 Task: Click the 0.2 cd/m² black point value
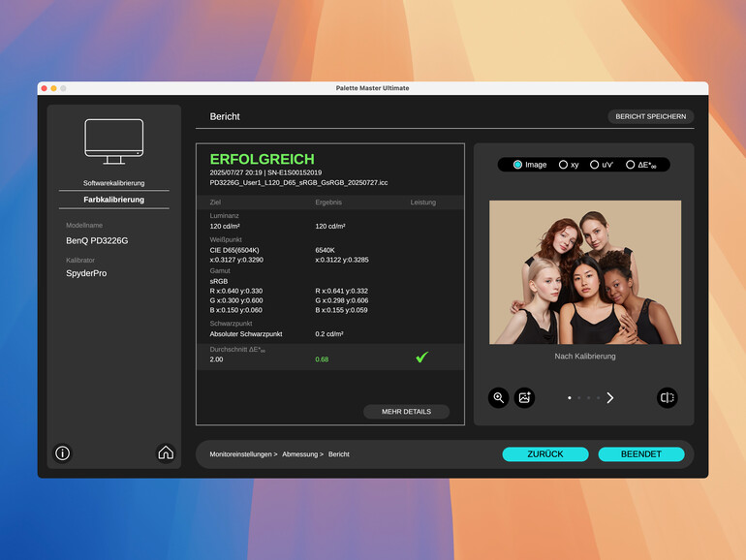coord(329,334)
